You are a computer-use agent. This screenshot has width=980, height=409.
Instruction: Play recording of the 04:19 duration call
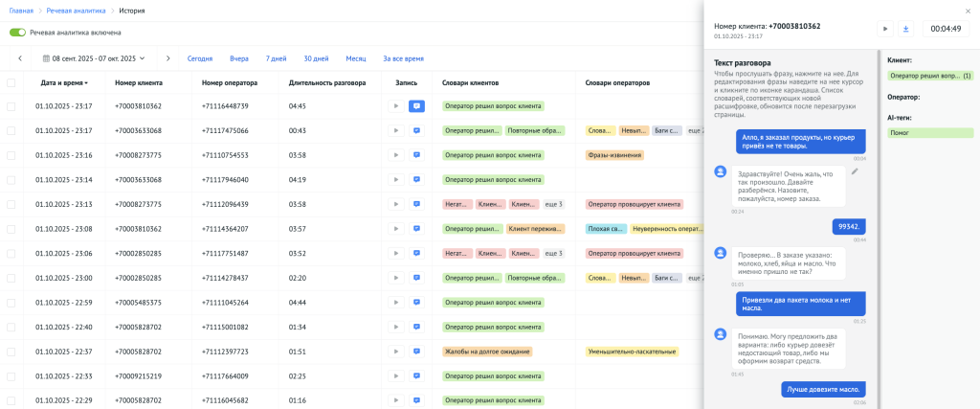point(395,180)
